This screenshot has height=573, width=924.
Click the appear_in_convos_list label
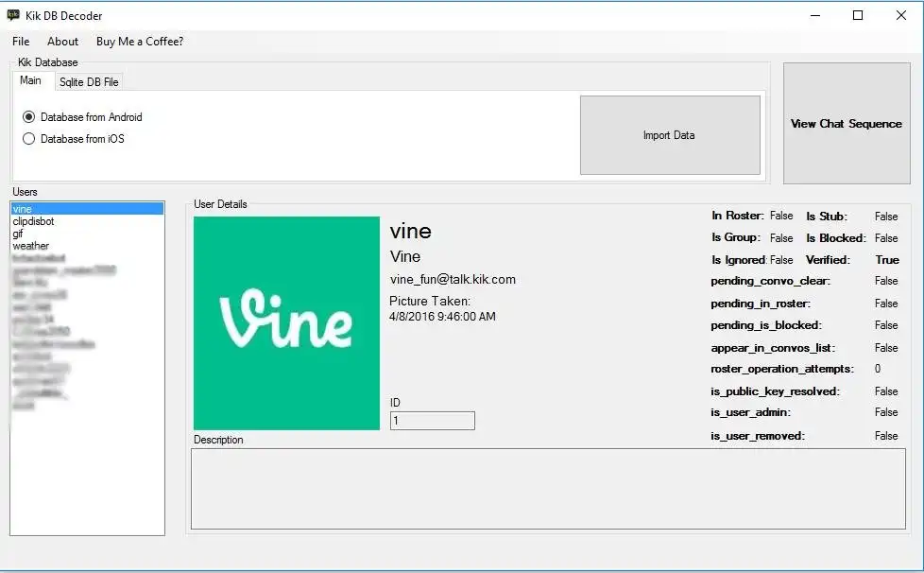[x=773, y=348]
